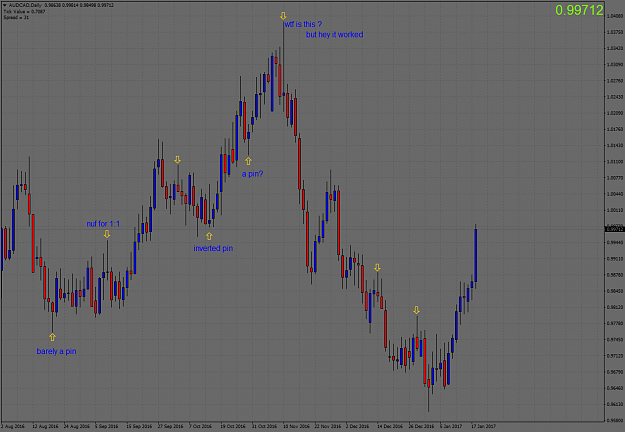Select the down arrow above 'wtf is this ?'
The image size is (625, 432).
(283, 16)
